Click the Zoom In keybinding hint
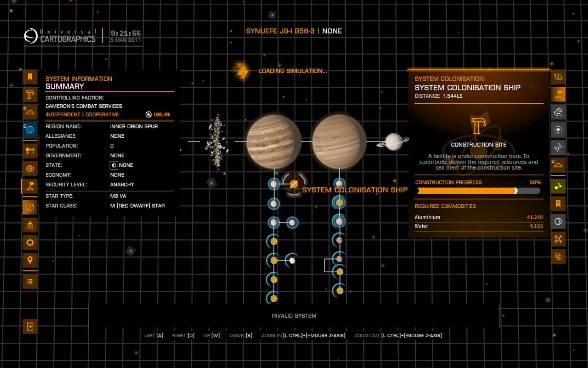The height and width of the screenshot is (368, 588). 303,335
